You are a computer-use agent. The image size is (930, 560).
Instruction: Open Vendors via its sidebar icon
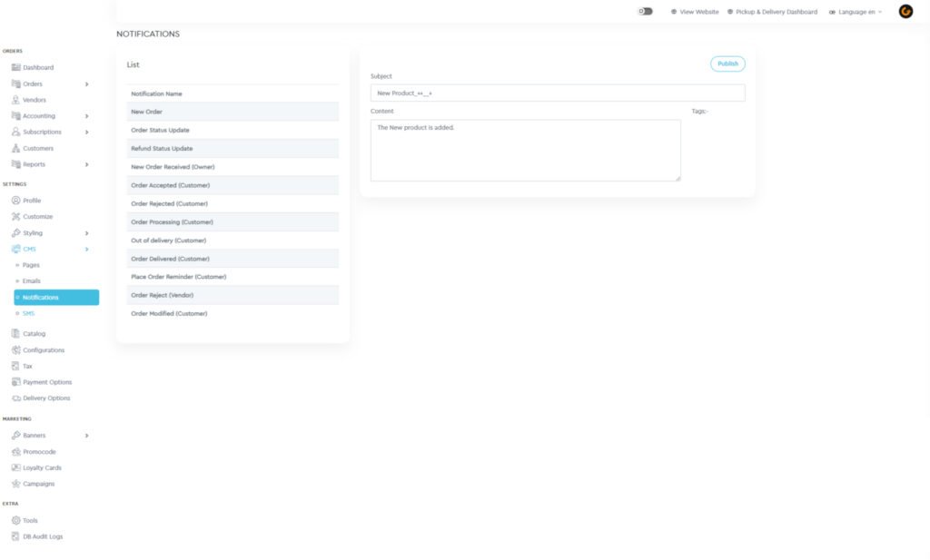coord(15,100)
